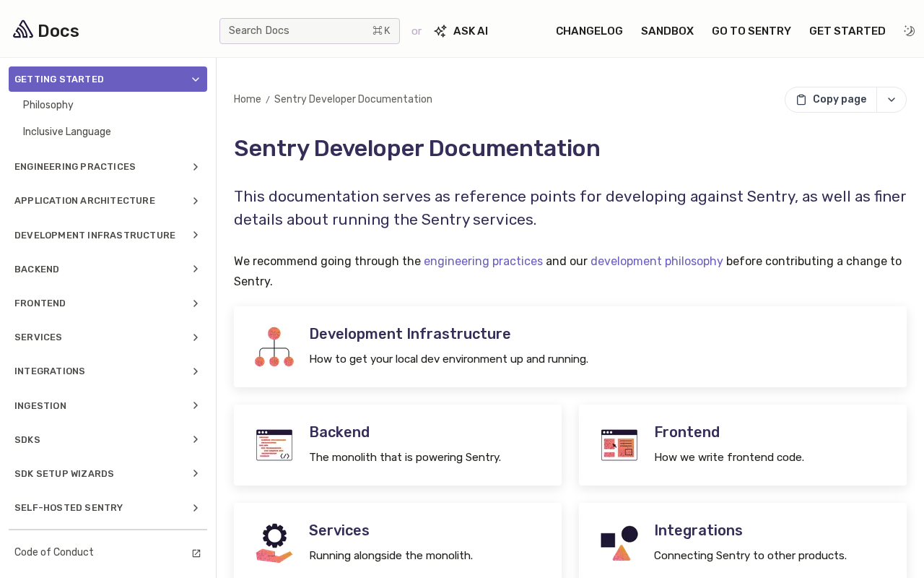Screen dimensions: 924x578
Task: Click "How we write frontend code." text
Action: coord(729,457)
